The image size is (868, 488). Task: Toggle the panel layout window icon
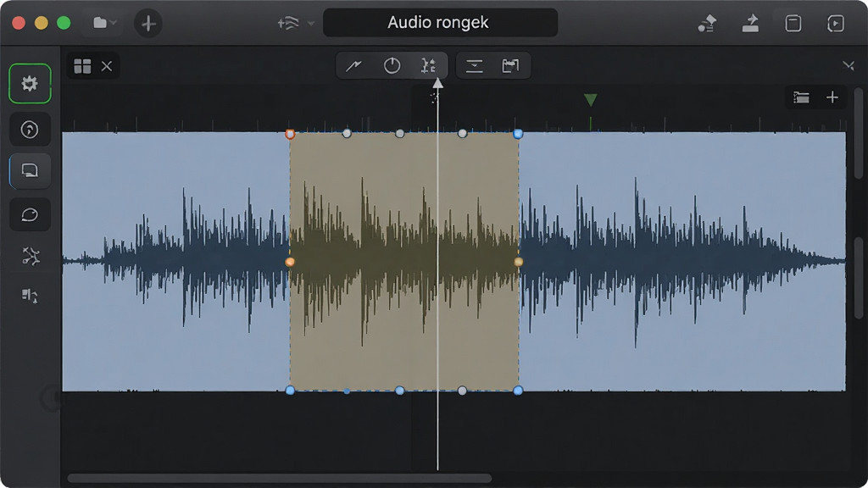coord(793,23)
